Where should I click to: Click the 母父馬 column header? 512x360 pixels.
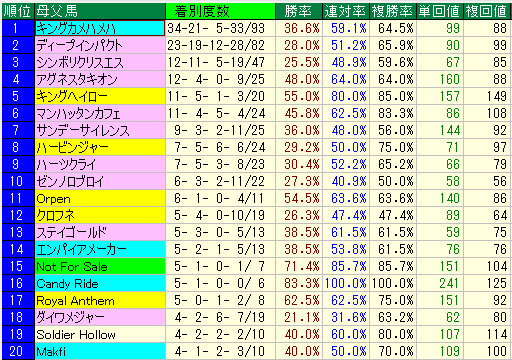(x=100, y=11)
